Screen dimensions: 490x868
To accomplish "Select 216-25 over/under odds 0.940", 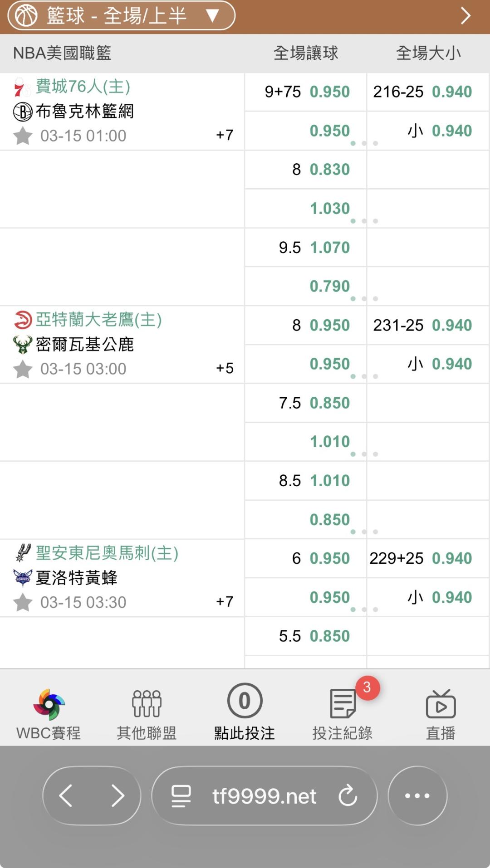I will click(x=451, y=92).
